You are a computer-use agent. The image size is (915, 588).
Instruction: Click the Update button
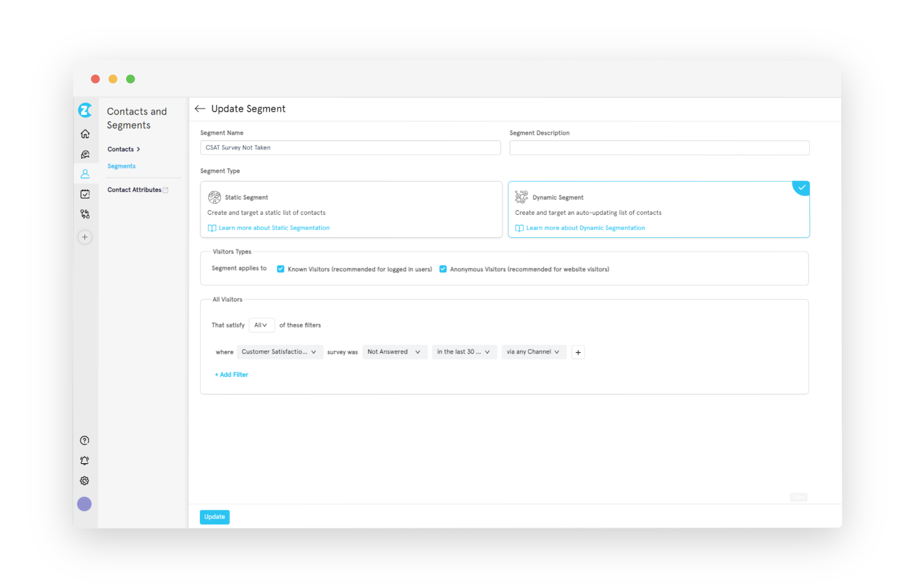point(214,517)
